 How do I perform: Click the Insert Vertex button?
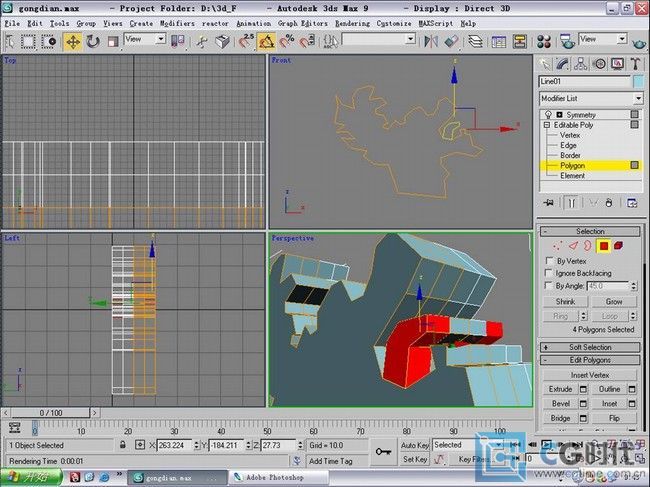click(590, 375)
